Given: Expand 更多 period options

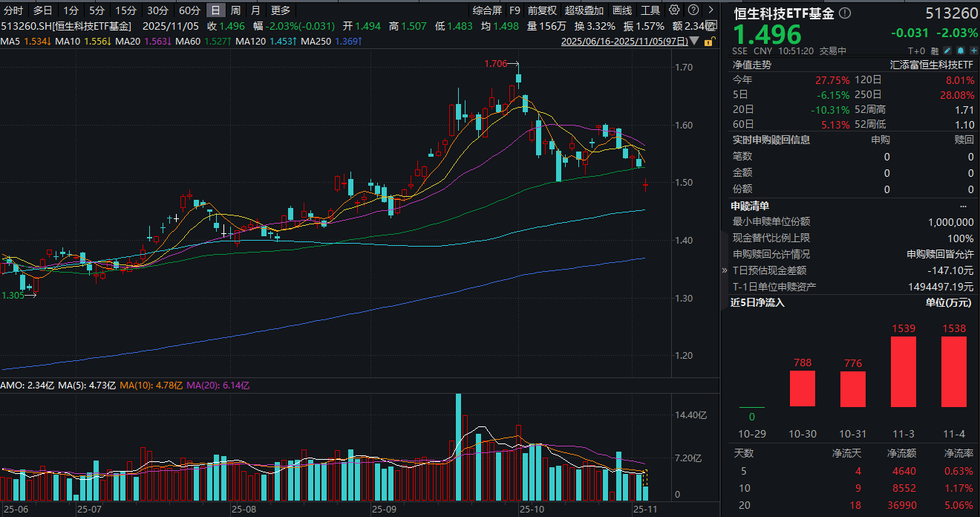Looking at the screenshot, I should 281,10.
